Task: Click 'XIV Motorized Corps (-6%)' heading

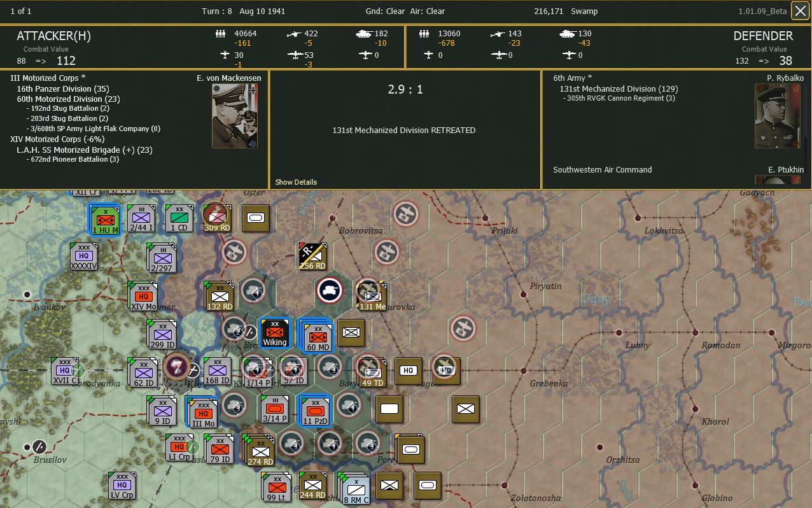Action: (x=58, y=139)
